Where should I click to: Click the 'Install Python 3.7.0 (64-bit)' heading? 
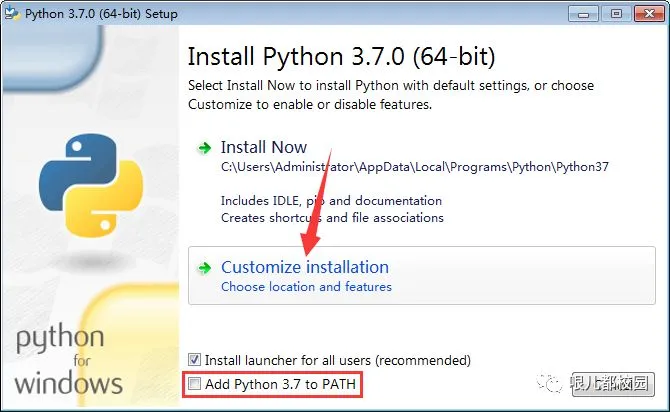tap(341, 55)
